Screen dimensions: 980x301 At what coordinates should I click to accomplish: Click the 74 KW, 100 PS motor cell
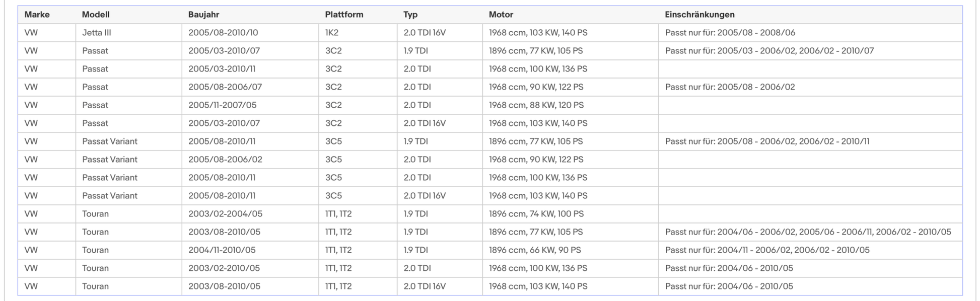tap(536, 214)
